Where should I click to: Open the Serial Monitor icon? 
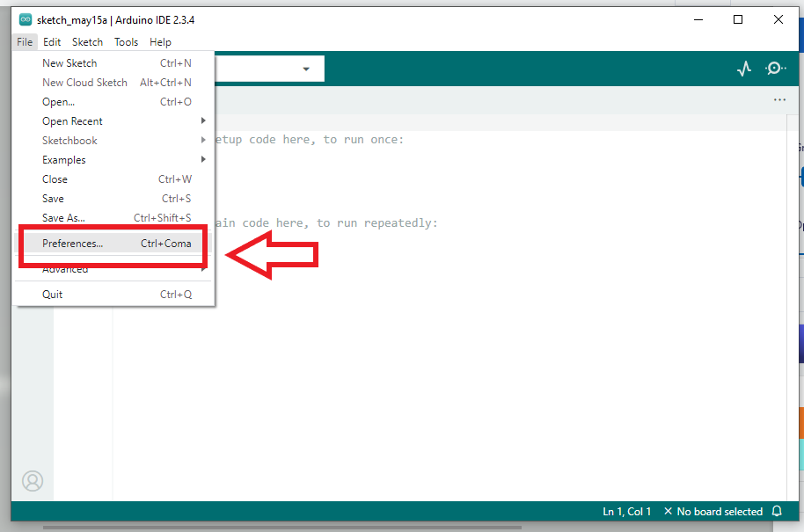pyautogui.click(x=775, y=69)
